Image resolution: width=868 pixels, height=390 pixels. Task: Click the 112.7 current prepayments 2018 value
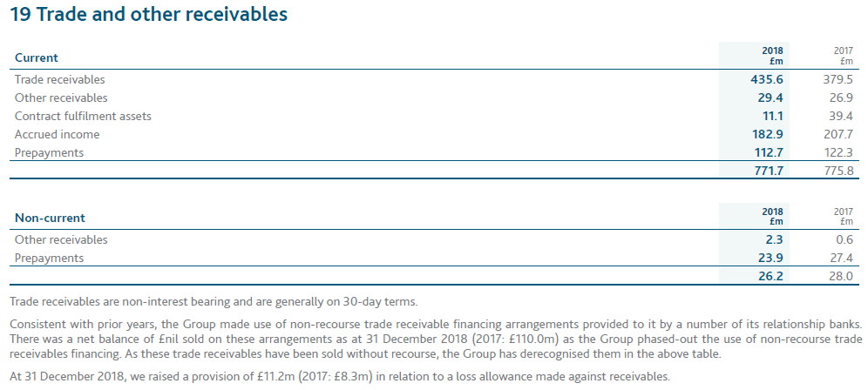(769, 153)
